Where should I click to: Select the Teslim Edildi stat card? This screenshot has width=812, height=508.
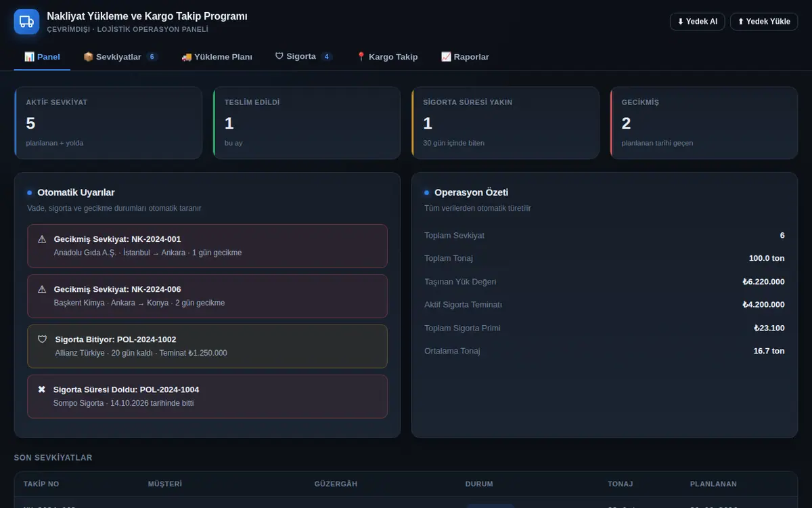[307, 123]
